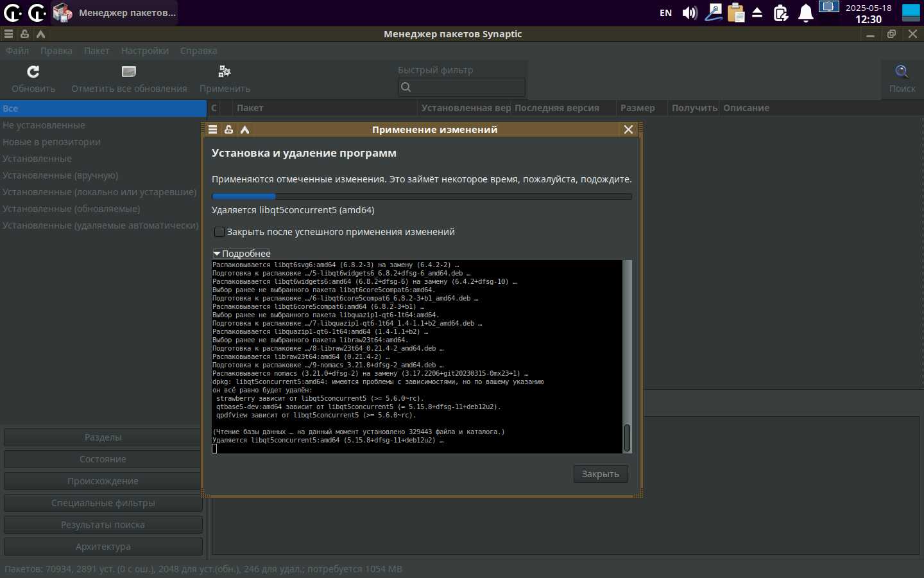This screenshot has height=578, width=924.
Task: Click the clipboard manager tray icon
Action: coord(736,13)
